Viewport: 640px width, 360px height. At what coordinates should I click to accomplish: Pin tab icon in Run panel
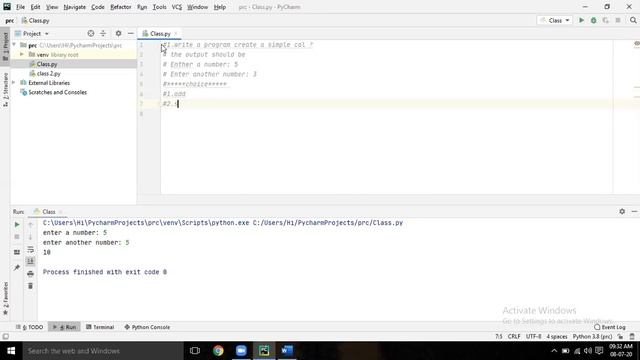pyautogui.click(x=17, y=268)
